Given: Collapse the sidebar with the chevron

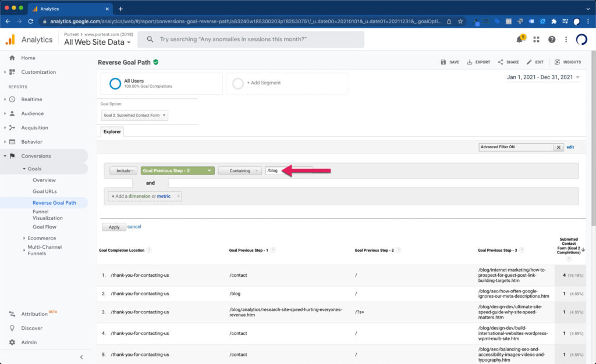Looking at the screenshot, I should click(x=81, y=357).
